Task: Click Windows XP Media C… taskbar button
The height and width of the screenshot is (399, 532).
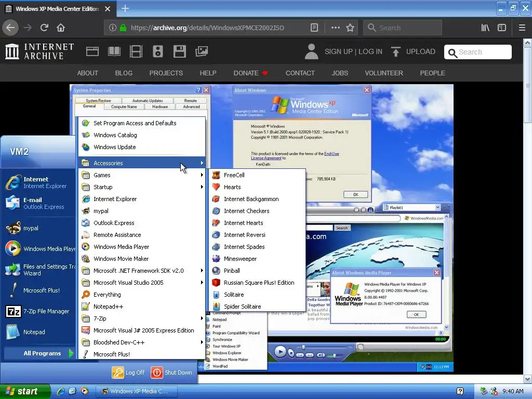Action: pyautogui.click(x=137, y=391)
